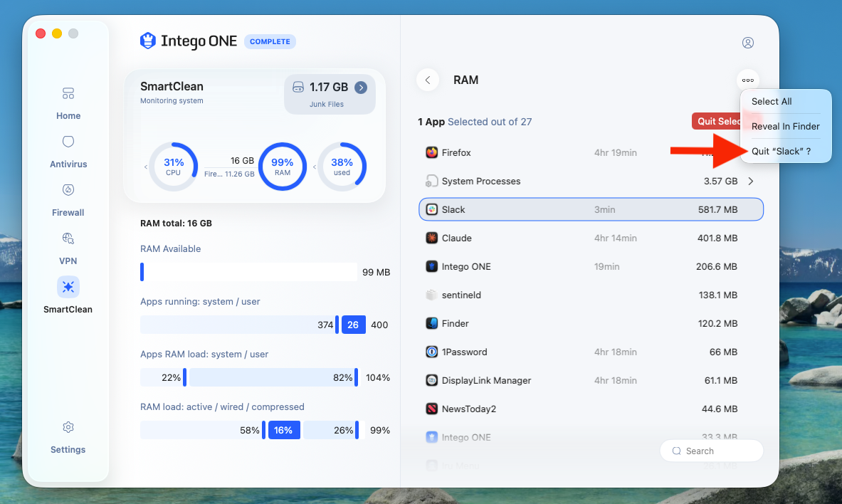
Task: Open the three-dots more options button
Action: point(748,80)
